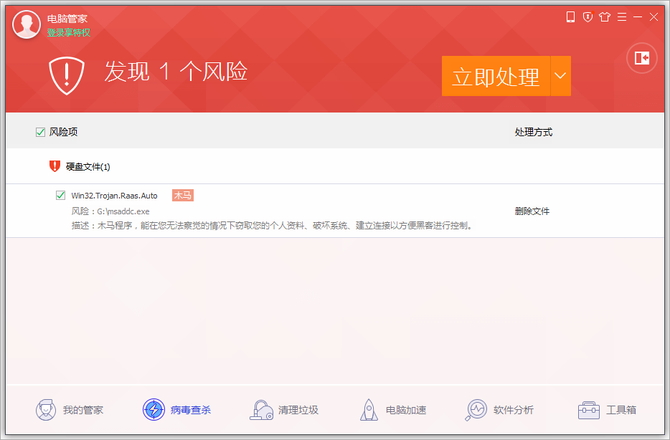Click the 病毒查杀 lightning icon

click(154, 410)
